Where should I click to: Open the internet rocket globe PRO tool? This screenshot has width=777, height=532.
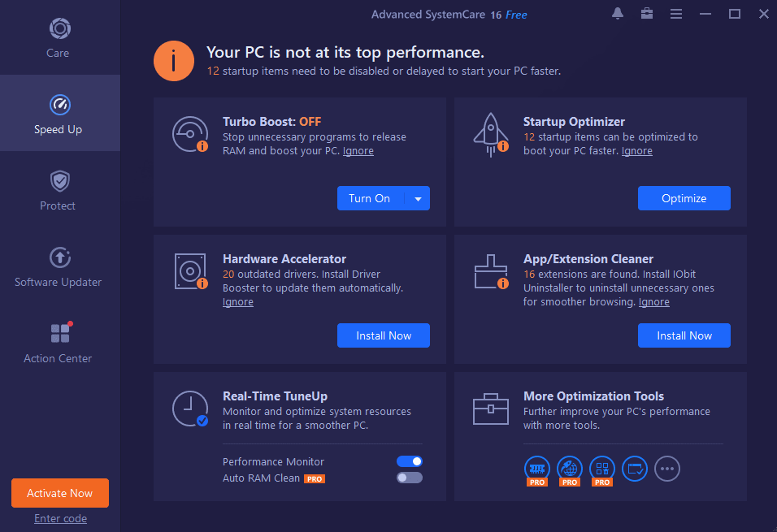click(570, 470)
